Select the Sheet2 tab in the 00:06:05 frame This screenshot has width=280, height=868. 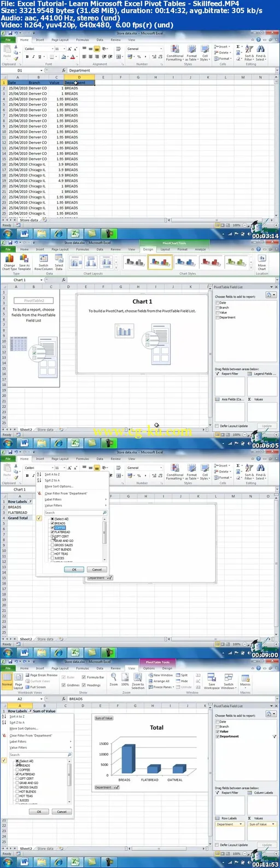click(26, 430)
